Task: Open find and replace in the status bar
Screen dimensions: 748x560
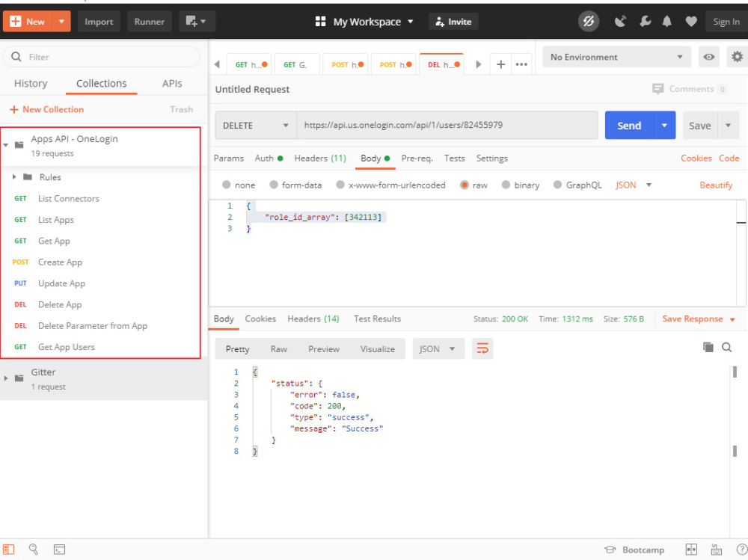Action: click(x=34, y=550)
